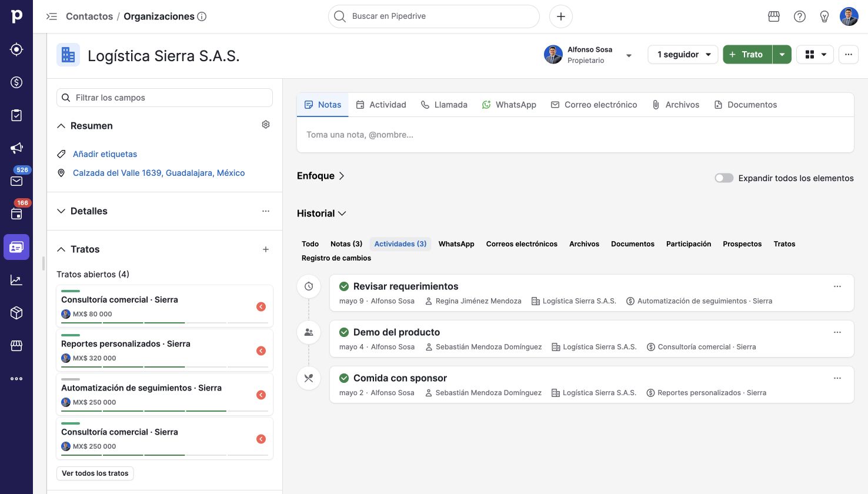Image resolution: width=868 pixels, height=494 pixels.
Task: Open dropdown arrow beside Trato button
Action: (x=782, y=55)
